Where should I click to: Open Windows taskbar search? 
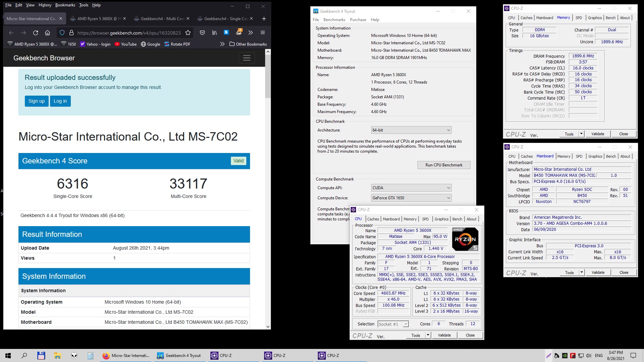[x=24, y=355]
